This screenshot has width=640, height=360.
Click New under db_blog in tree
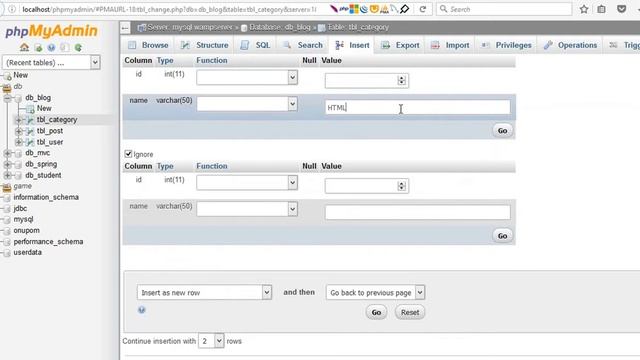point(44,109)
